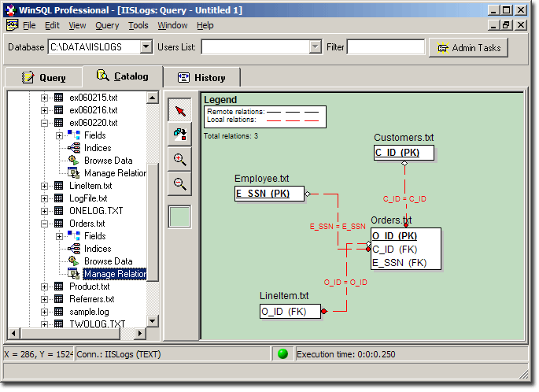The image size is (539, 392).
Task: Open the Users List dropdown
Action: click(315, 46)
